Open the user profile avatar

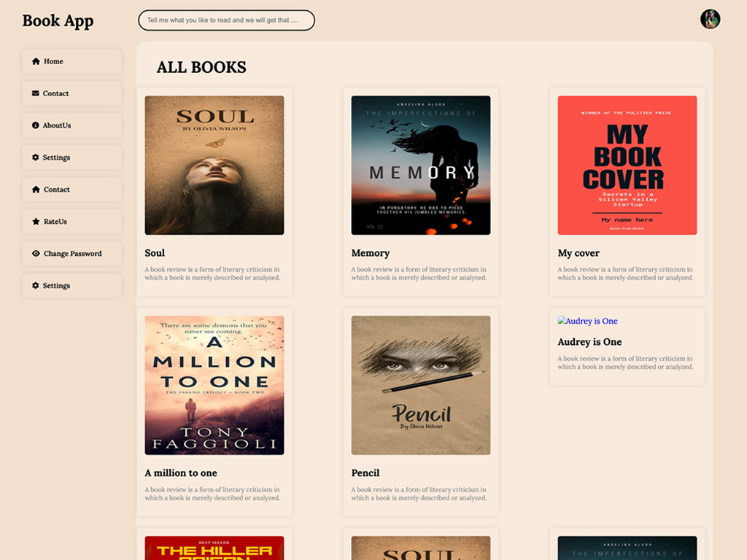710,19
